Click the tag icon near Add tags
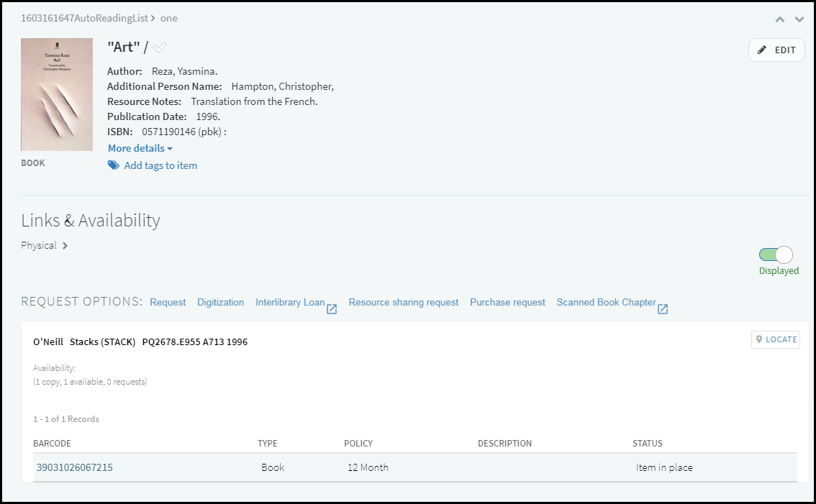 click(114, 165)
